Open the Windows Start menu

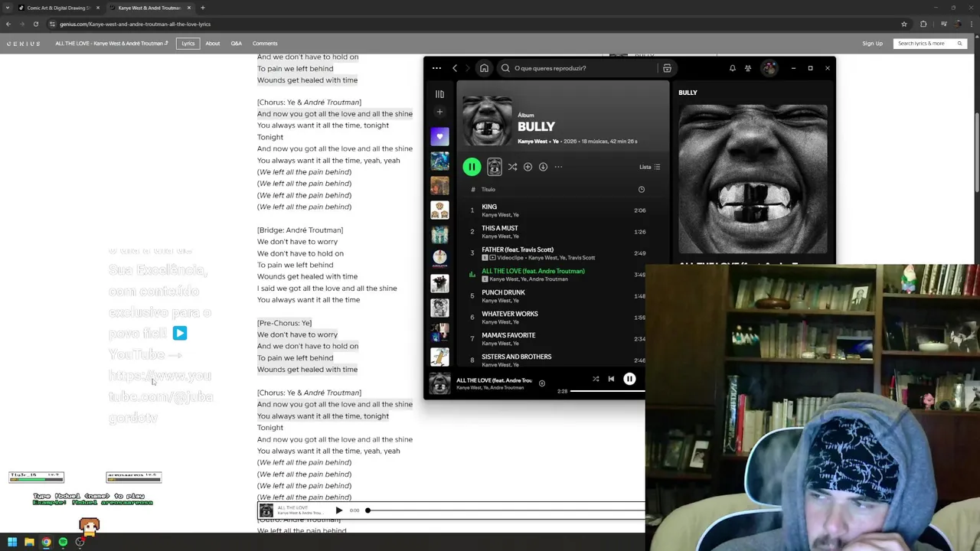[x=12, y=542]
